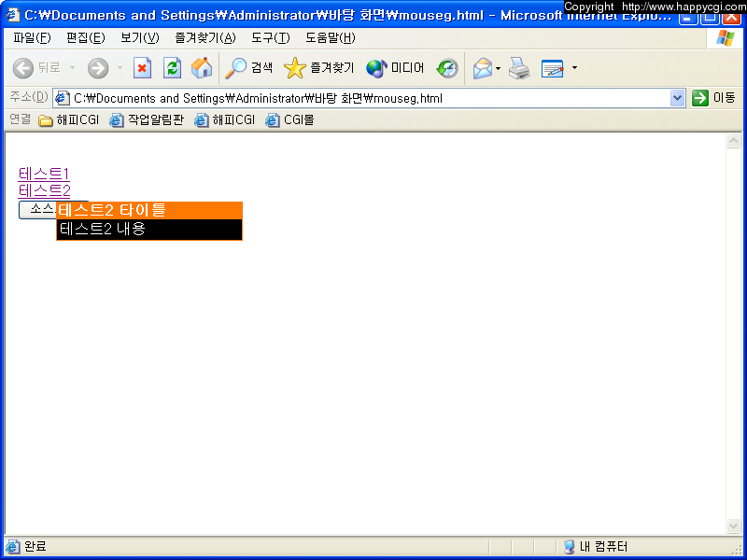747x560 pixels.
Task: Print the page with the printer icon
Action: pos(519,68)
